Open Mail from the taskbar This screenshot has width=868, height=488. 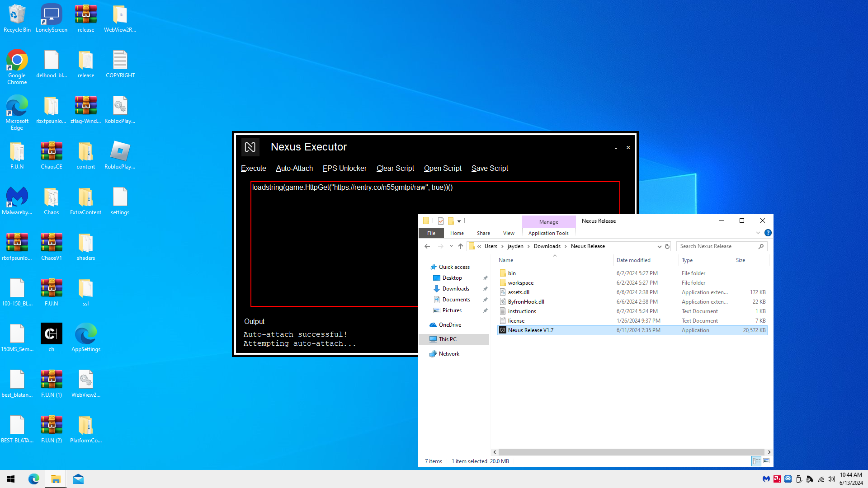(78, 479)
